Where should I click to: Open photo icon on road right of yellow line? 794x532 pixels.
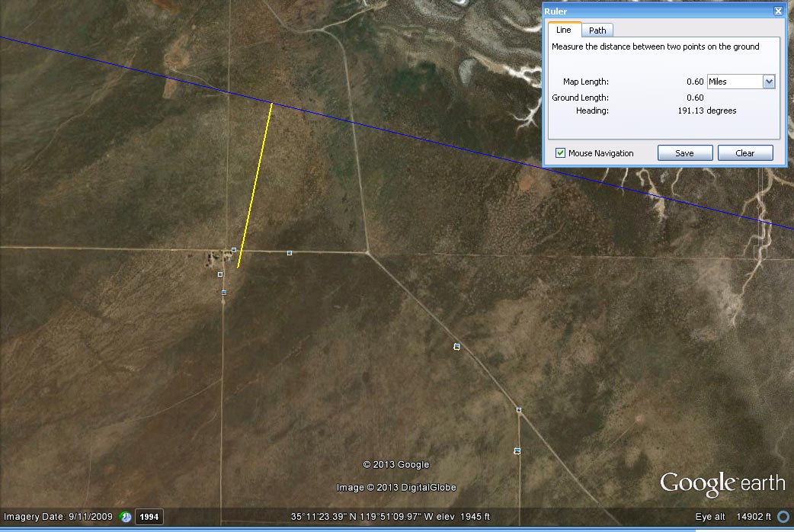pos(290,252)
